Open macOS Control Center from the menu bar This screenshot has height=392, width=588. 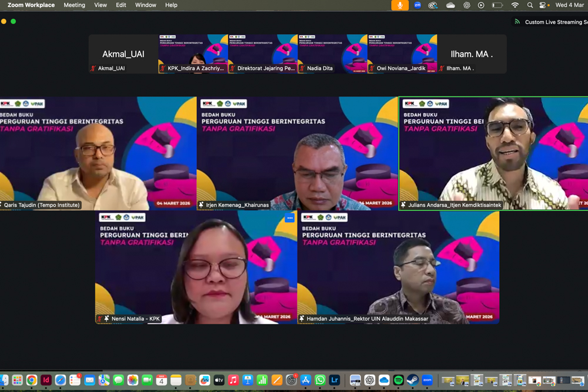tap(543, 5)
